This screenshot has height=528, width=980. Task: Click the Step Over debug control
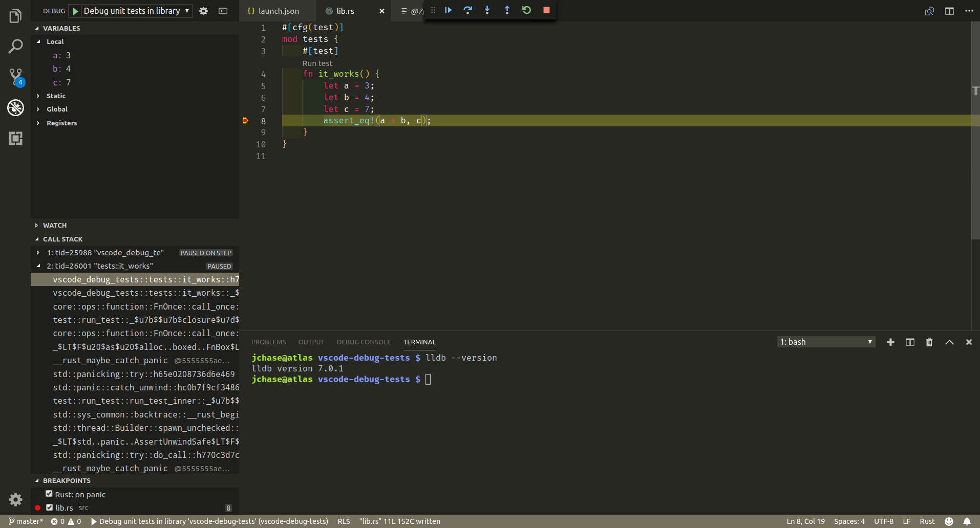click(x=468, y=10)
